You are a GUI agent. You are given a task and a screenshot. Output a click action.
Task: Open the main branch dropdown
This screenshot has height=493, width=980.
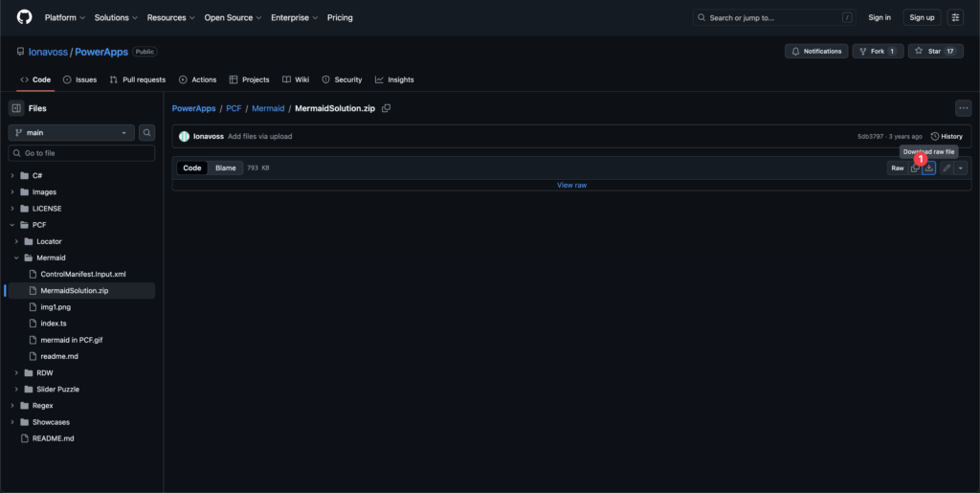[72, 133]
